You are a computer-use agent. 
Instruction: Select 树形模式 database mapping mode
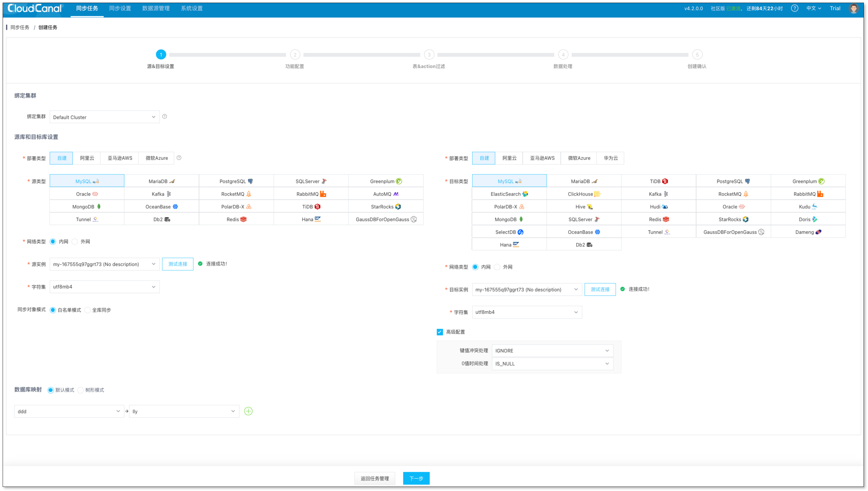tap(80, 390)
